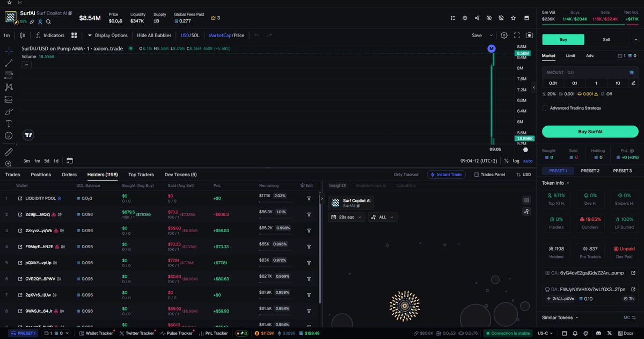Hide token with crossed eye icon
This screenshot has width=644, height=339.
click(x=489, y=18)
